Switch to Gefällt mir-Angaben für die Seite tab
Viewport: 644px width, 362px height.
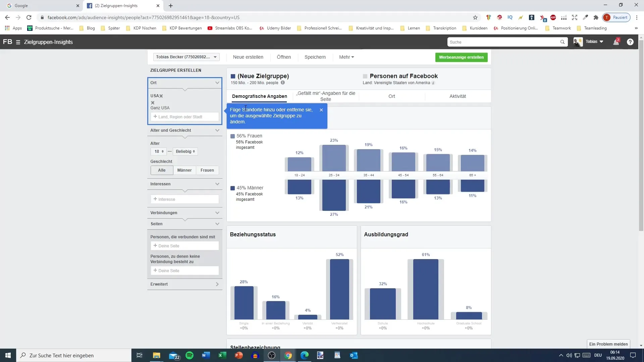pos(326,96)
